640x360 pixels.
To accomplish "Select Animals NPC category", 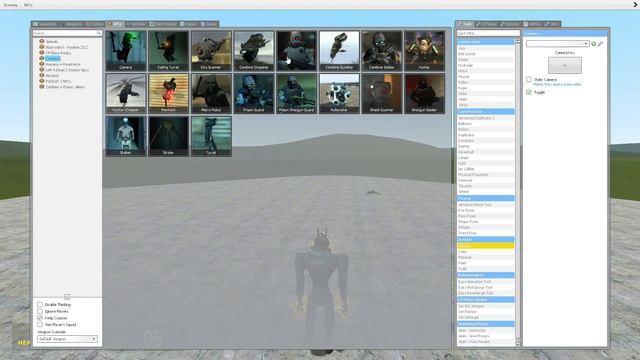I will [52, 42].
